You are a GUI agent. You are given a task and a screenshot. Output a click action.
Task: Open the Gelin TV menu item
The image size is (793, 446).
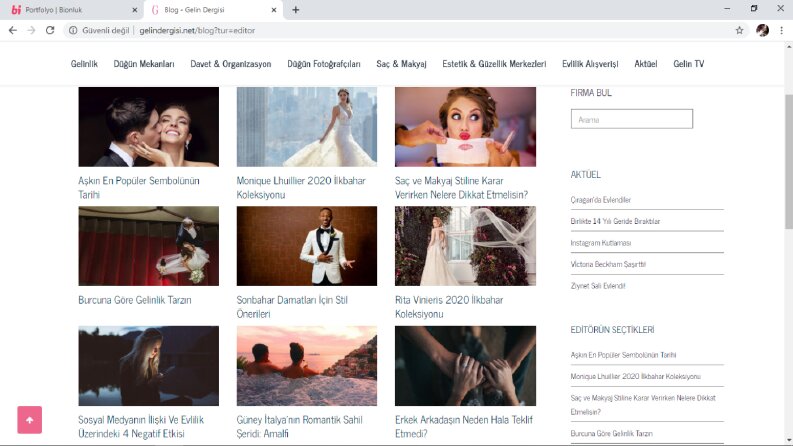688,64
